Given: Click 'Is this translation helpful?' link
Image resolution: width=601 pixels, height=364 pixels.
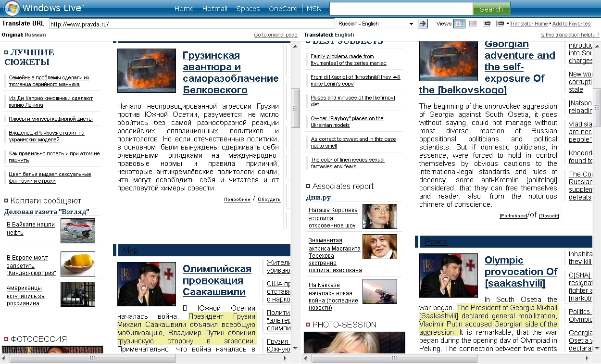Looking at the screenshot, I should (569, 35).
